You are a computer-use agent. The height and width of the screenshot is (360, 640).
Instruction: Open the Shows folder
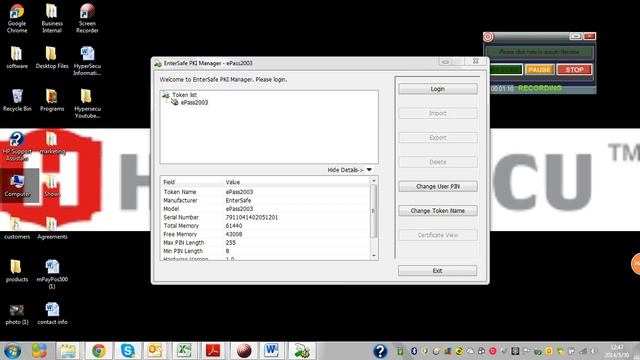click(52, 186)
